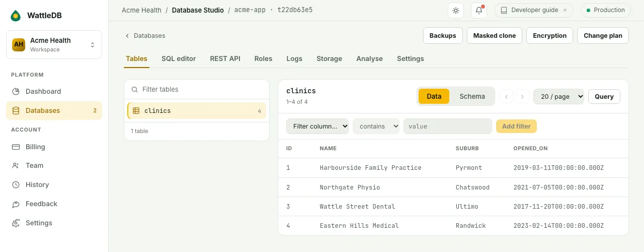Click the NAME column header
This screenshot has width=644, height=252.
coord(328,149)
